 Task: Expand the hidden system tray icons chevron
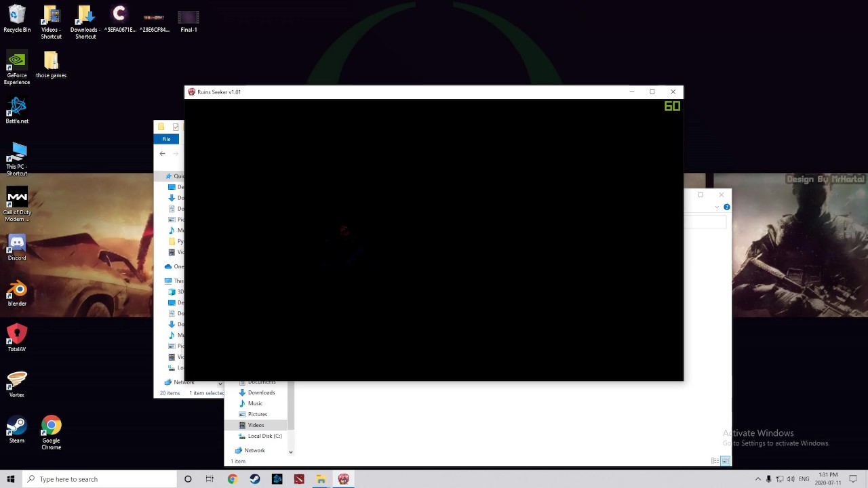click(758, 479)
